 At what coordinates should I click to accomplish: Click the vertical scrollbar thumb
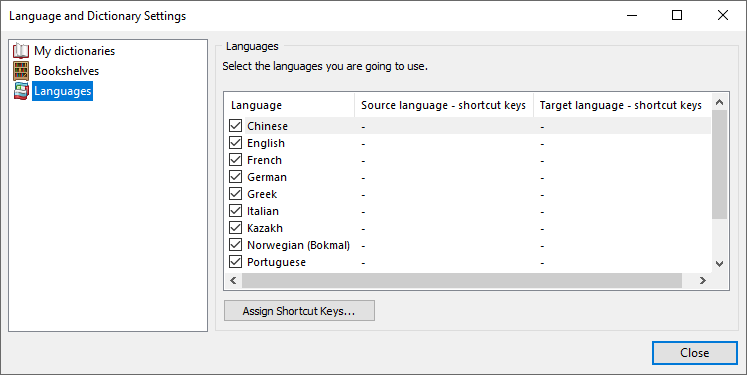click(x=719, y=164)
